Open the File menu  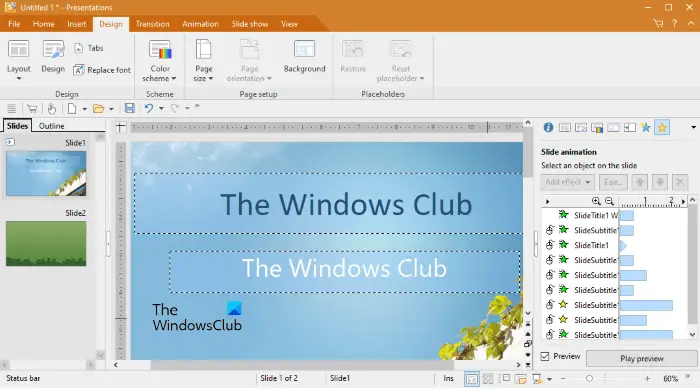click(x=14, y=24)
